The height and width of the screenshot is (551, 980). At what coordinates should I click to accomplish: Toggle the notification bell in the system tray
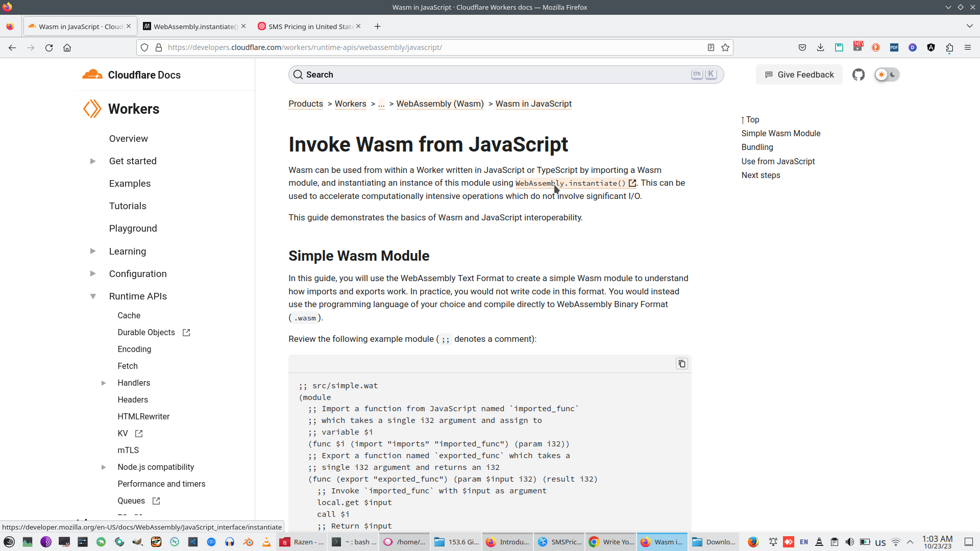[773, 542]
